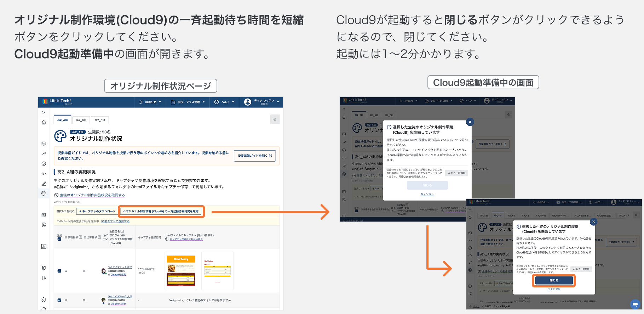Screen dimensions: 644x314
Task: Click the checklist document sidebar icon
Action: point(44,225)
